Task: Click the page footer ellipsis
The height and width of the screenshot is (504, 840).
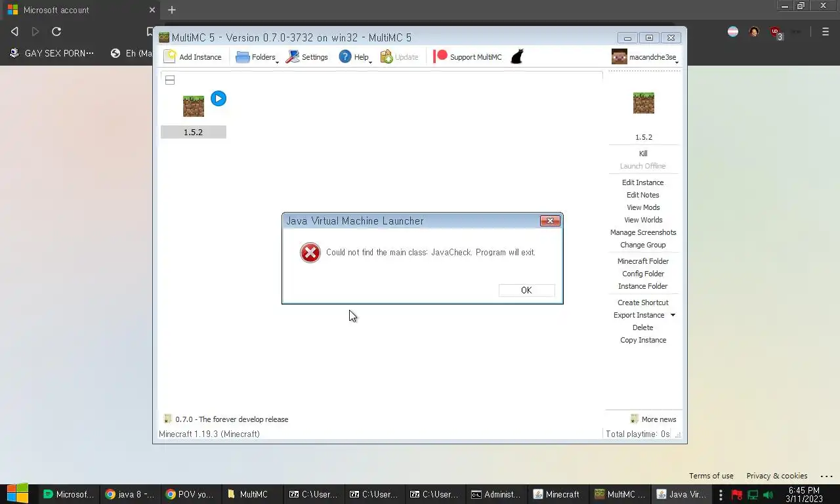Action: point(827,476)
